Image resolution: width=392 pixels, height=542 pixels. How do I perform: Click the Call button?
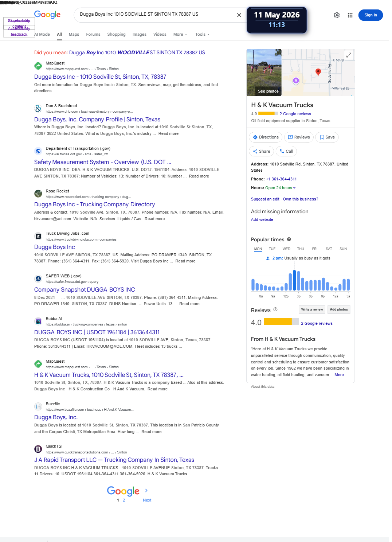point(286,151)
